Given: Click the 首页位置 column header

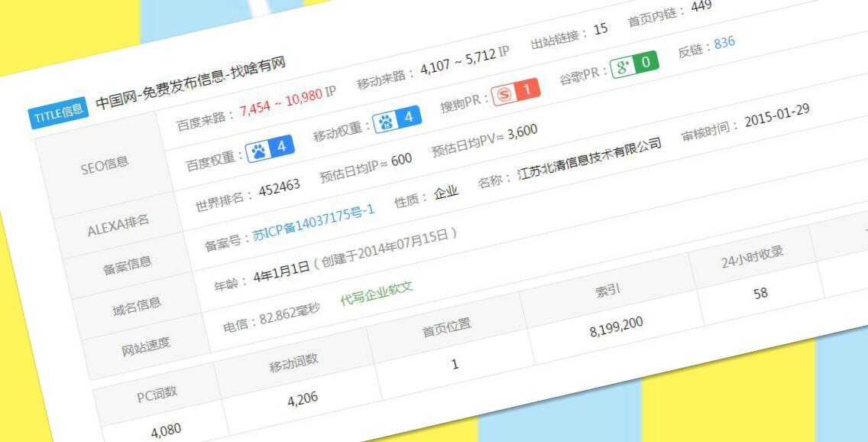Looking at the screenshot, I should pos(446,328).
